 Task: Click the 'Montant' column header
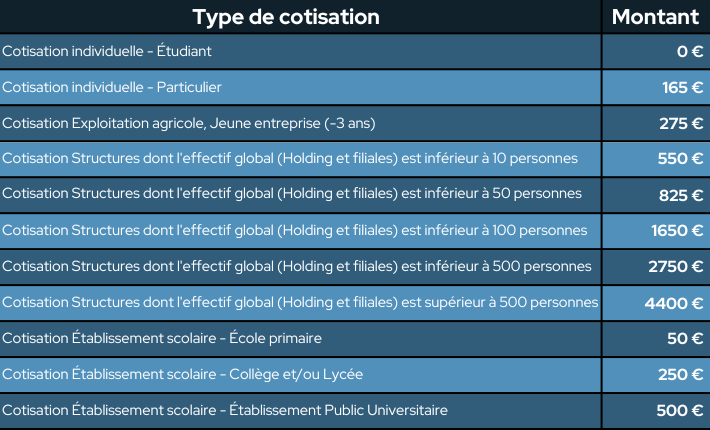[x=655, y=17]
